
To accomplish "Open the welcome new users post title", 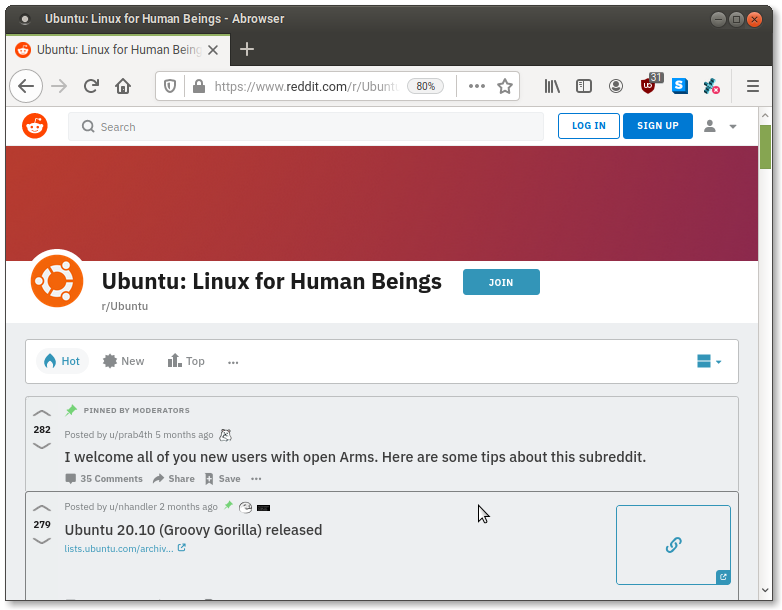I will [355, 457].
